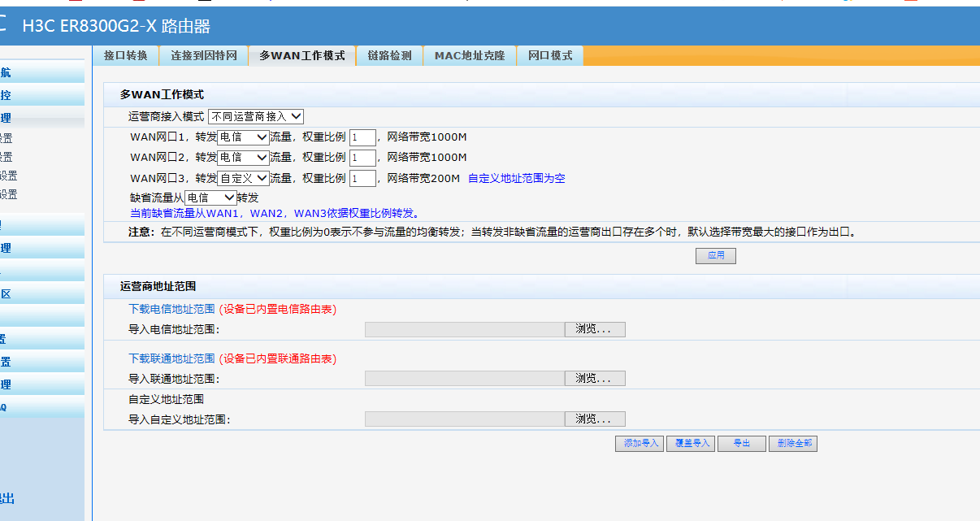Viewport: 980px width, 521px height.
Task: Click the 多WAN工作模式 section heading
Action: [x=162, y=94]
